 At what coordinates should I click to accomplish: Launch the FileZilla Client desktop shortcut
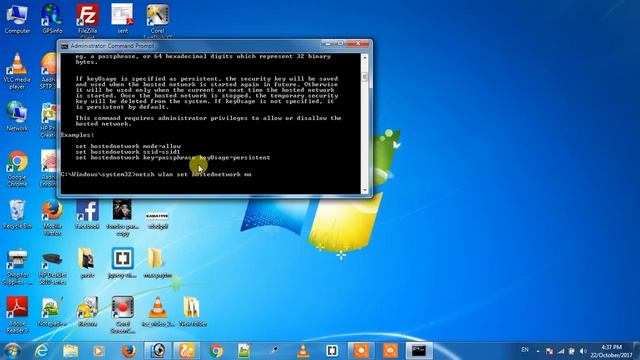87,20
